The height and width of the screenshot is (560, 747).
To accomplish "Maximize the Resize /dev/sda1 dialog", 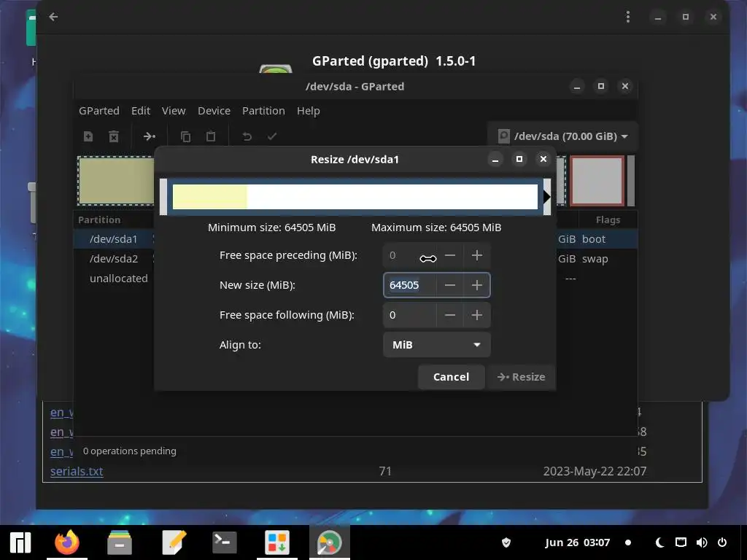I will click(x=519, y=159).
